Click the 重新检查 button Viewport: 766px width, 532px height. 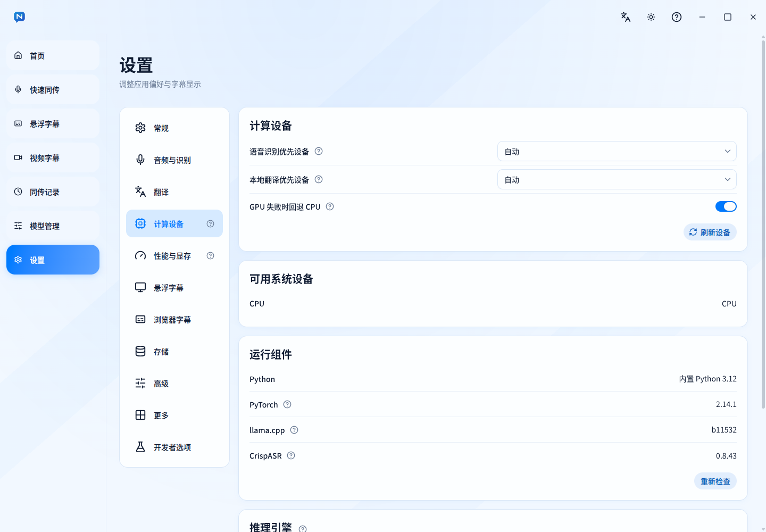(715, 481)
